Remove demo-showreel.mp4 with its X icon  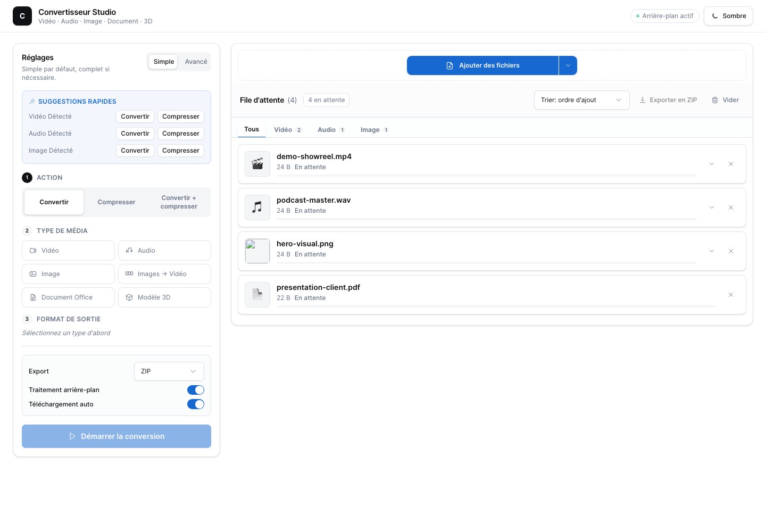[x=731, y=164]
